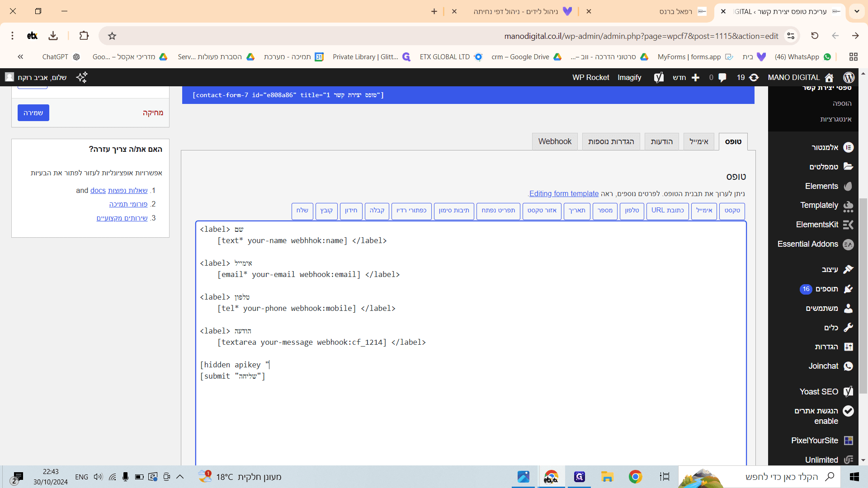The height and width of the screenshot is (488, 868).
Task: Insert a טלפון (tel) tag
Action: click(632, 211)
